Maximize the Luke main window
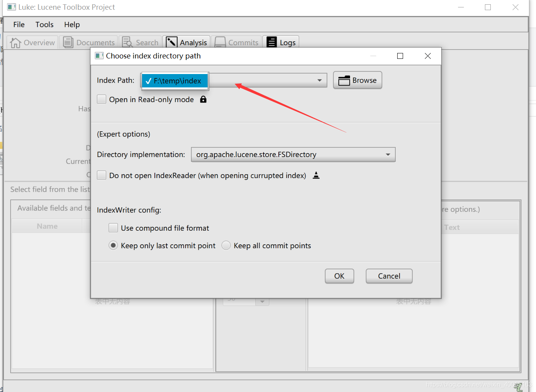536x392 pixels. (488, 7)
